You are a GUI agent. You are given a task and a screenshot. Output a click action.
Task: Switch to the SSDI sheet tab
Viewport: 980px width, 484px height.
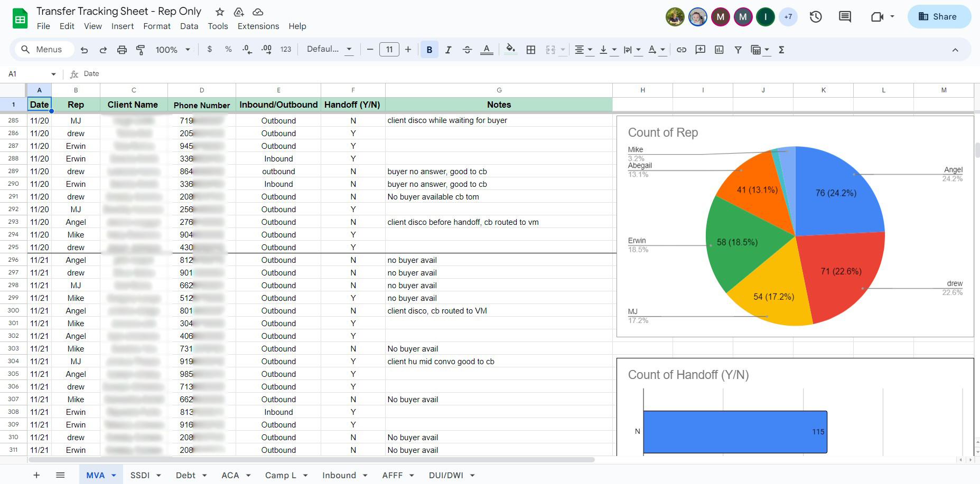click(140, 476)
